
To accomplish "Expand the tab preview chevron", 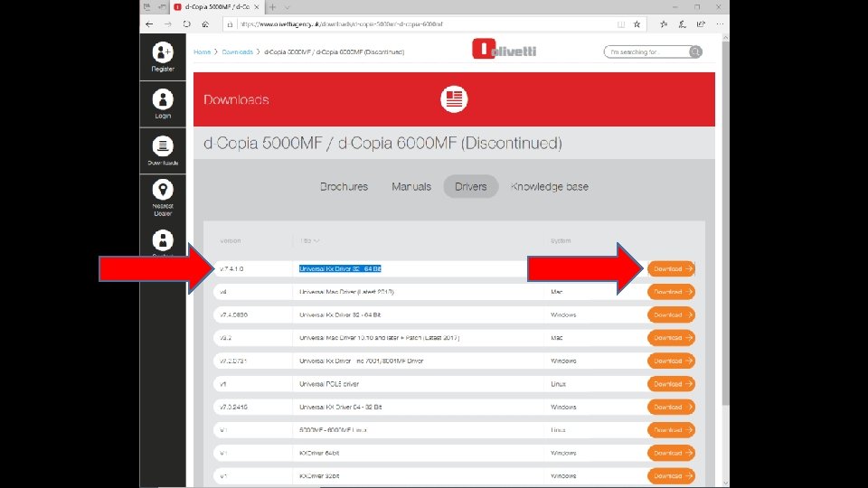I will click(287, 7).
